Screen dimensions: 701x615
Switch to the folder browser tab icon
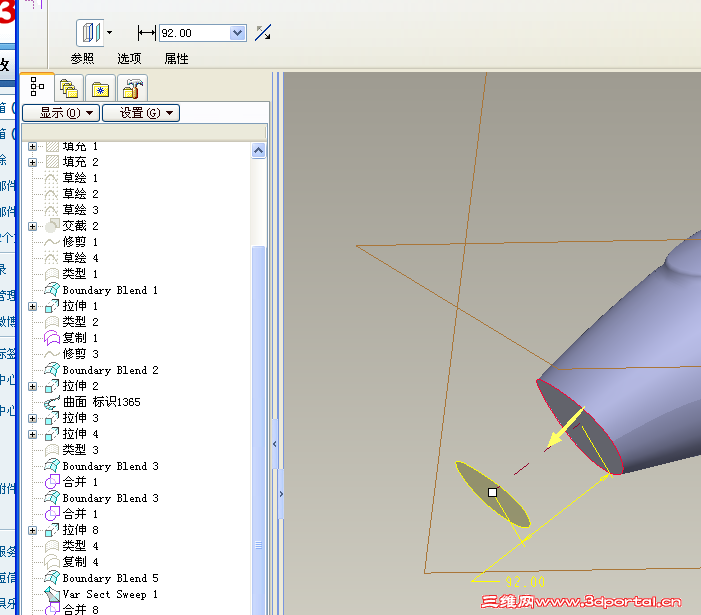pos(101,88)
